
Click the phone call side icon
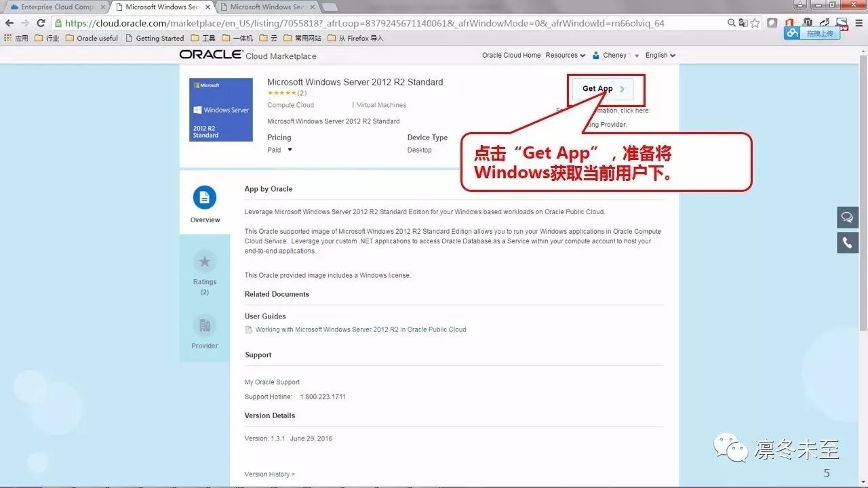(x=848, y=242)
